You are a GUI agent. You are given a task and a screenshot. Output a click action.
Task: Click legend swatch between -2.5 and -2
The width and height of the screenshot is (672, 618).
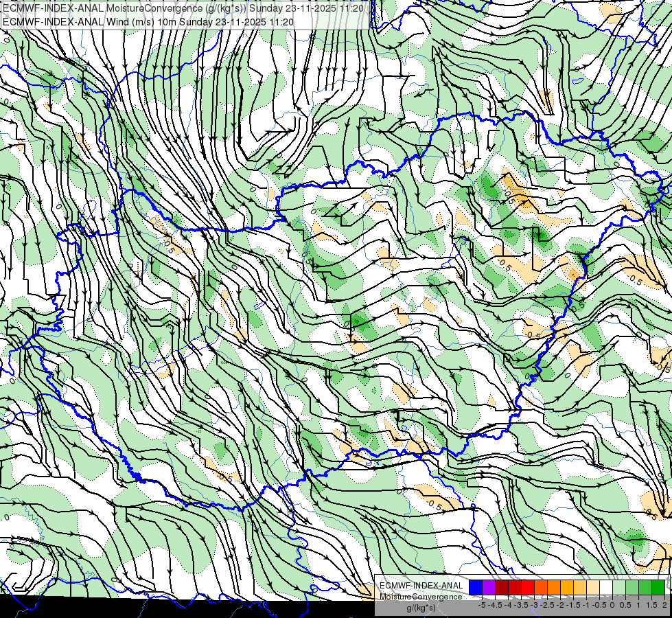click(554, 587)
